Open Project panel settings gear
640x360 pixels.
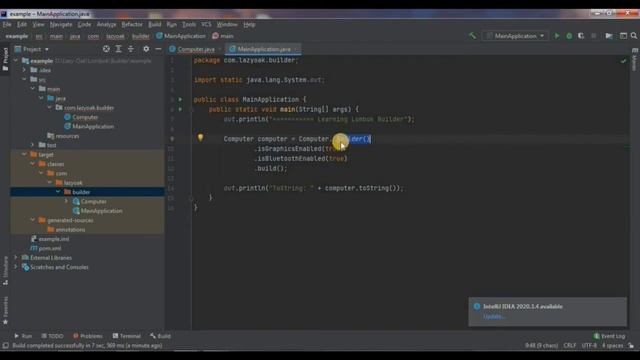146,49
